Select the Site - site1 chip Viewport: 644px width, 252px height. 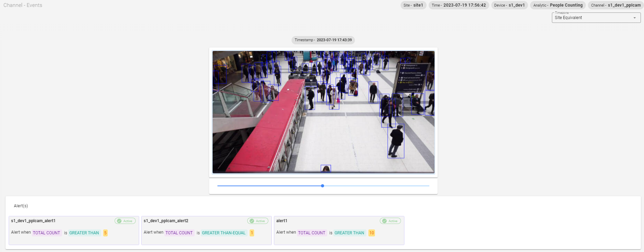[x=413, y=5]
